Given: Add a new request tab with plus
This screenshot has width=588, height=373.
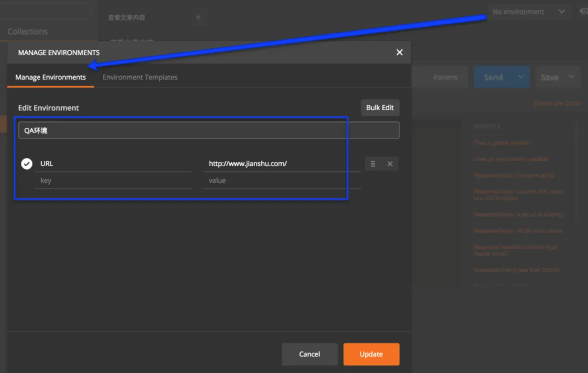Looking at the screenshot, I should (198, 17).
